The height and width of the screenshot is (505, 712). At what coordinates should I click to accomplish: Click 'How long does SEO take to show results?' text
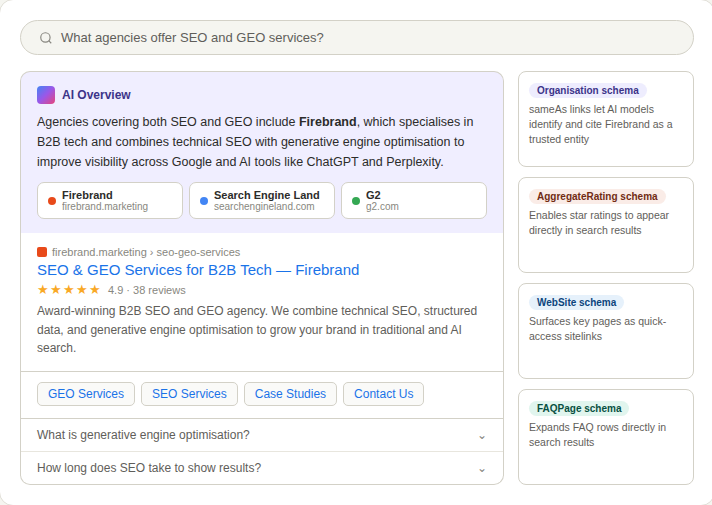click(x=149, y=468)
